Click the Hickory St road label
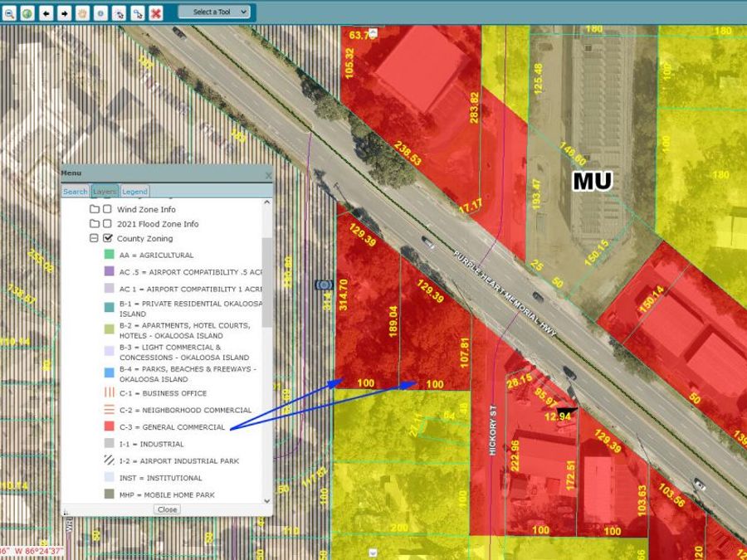The height and width of the screenshot is (560, 747). point(492,430)
